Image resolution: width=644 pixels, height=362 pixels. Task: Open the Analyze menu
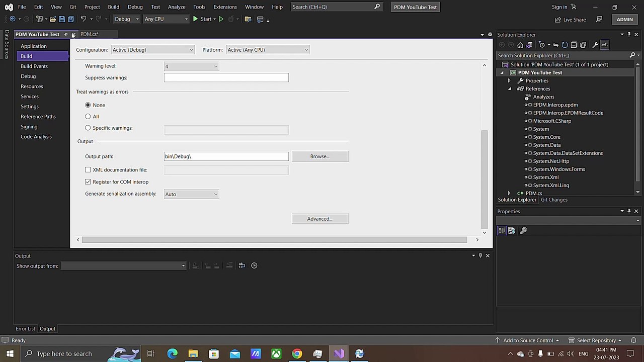tap(177, 7)
